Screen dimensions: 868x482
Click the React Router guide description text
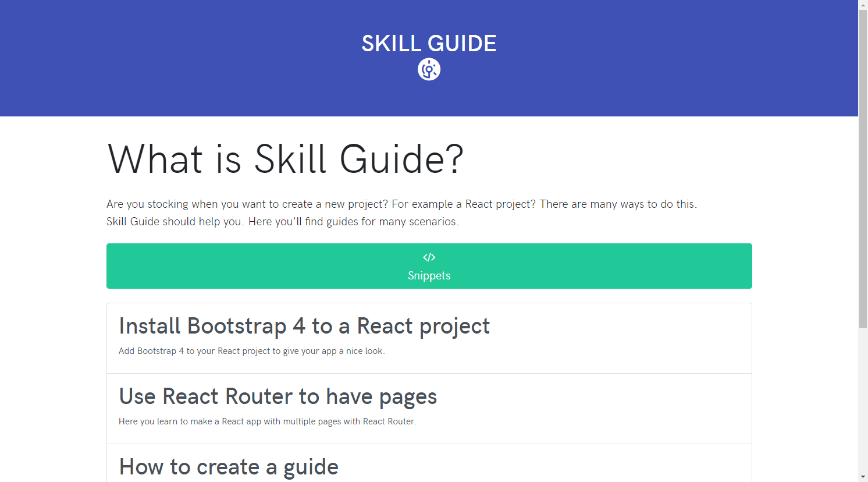click(267, 421)
